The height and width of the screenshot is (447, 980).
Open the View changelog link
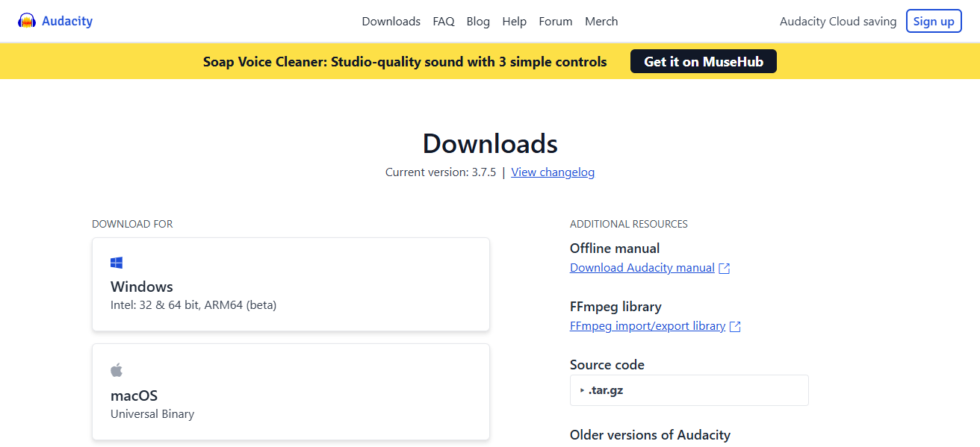point(553,172)
